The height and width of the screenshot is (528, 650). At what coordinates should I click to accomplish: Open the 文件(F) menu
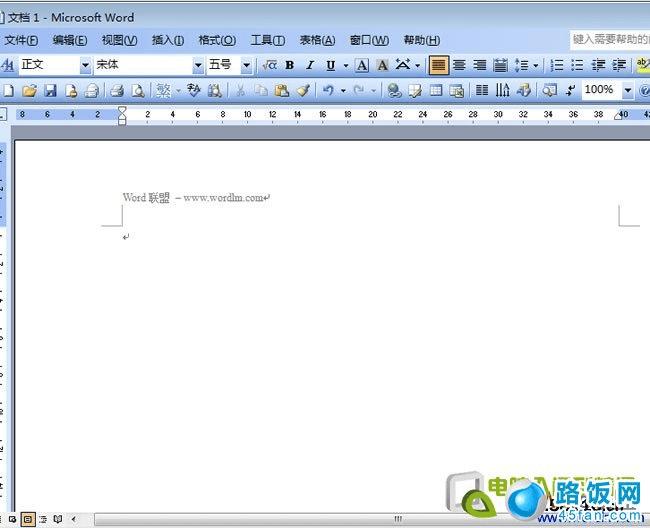21,40
